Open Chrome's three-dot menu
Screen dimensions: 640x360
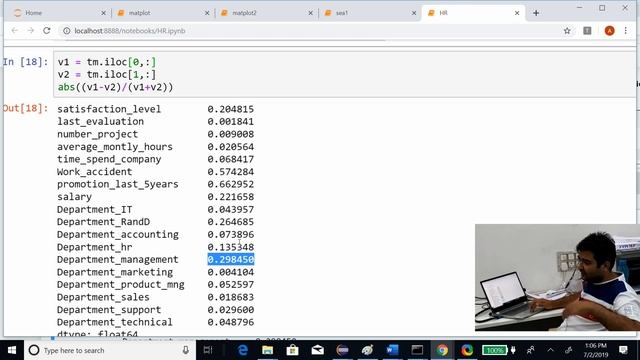pyautogui.click(x=625, y=31)
